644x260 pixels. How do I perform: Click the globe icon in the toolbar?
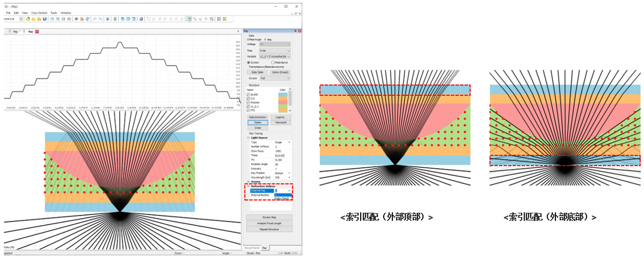tap(141, 19)
